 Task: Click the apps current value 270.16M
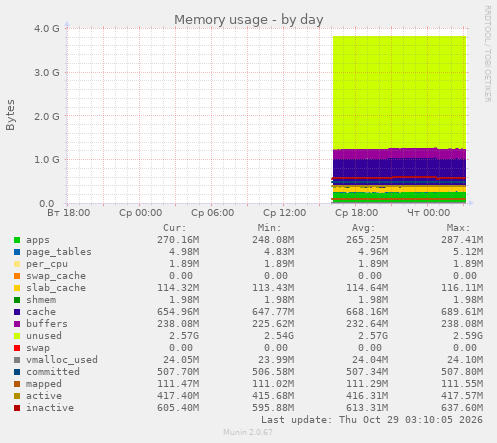tap(178, 240)
